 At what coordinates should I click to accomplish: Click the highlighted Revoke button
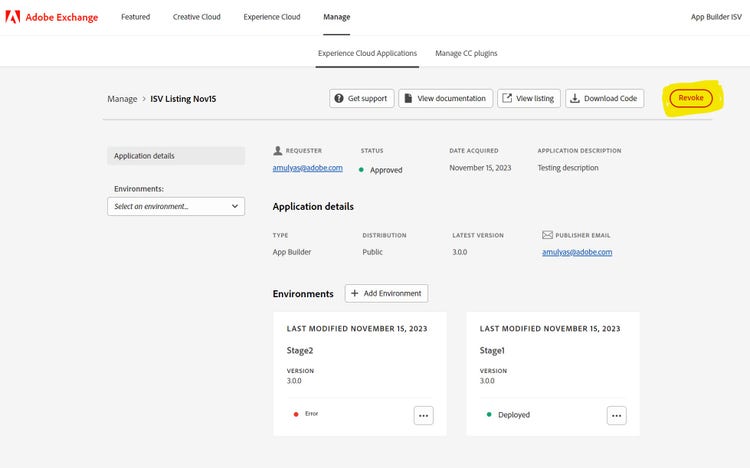(691, 98)
